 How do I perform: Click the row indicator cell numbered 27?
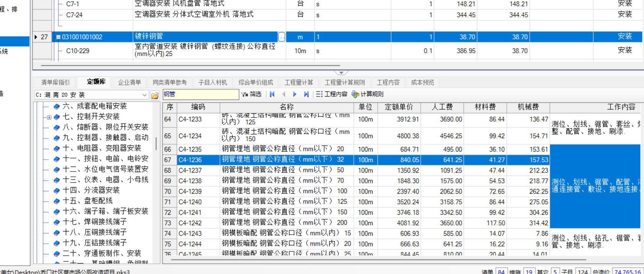(x=42, y=37)
